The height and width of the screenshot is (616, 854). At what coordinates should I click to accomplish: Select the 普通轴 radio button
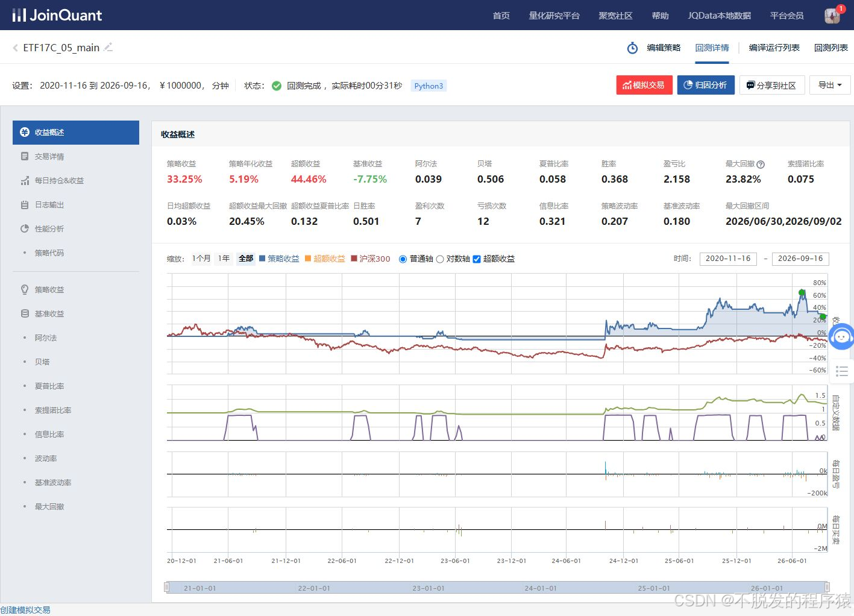tap(403, 259)
